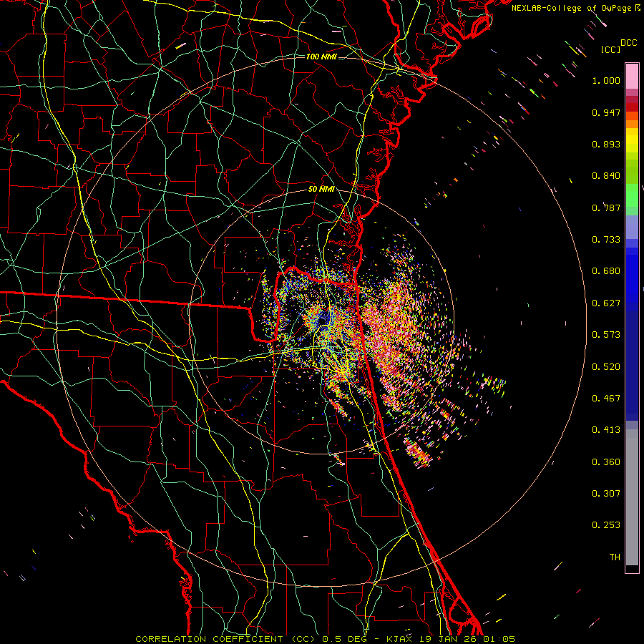Viewport: 644px width, 644px height.
Task: Click the 0.680 scale value
Action: coord(606,271)
